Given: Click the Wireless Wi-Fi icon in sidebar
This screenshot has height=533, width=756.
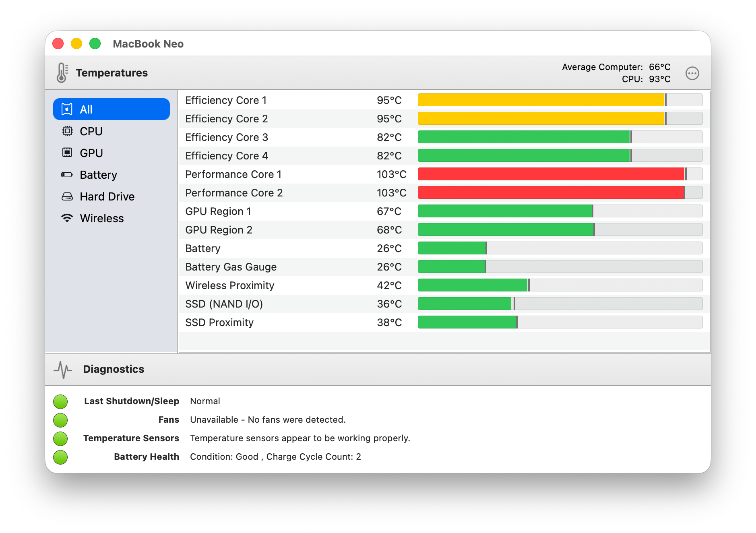Looking at the screenshot, I should 67,218.
